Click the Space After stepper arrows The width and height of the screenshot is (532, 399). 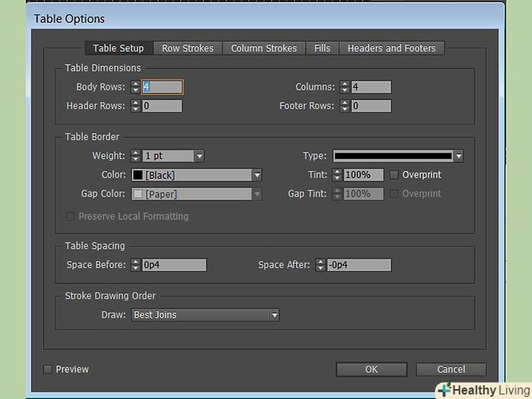point(320,265)
